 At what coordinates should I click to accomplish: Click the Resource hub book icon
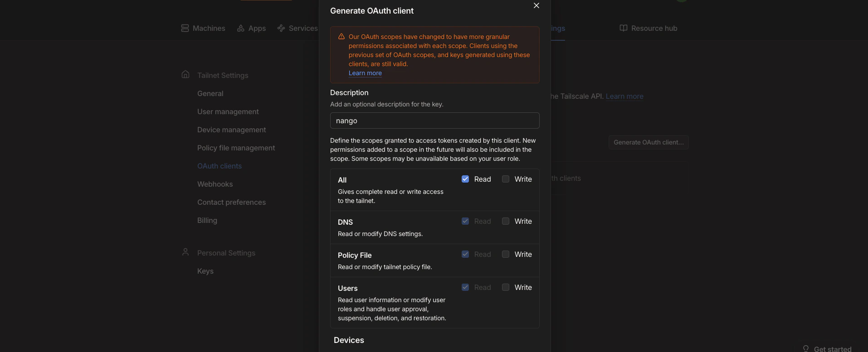[x=624, y=28]
